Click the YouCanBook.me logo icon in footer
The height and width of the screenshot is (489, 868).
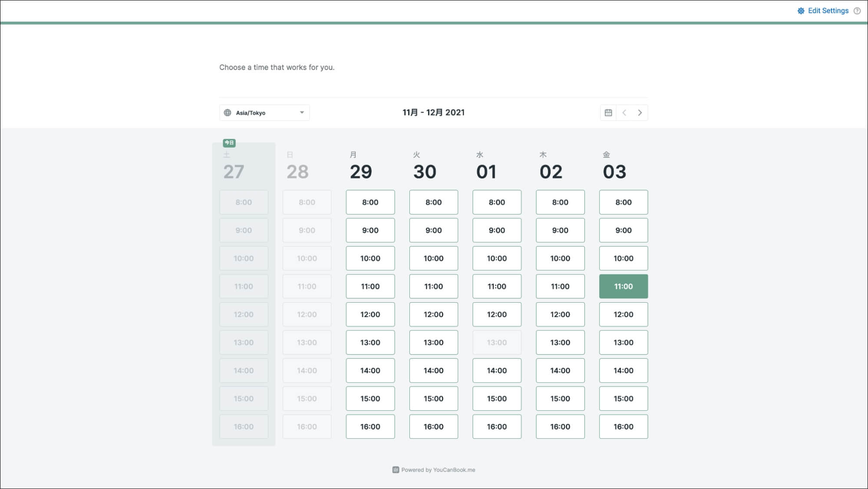(396, 470)
